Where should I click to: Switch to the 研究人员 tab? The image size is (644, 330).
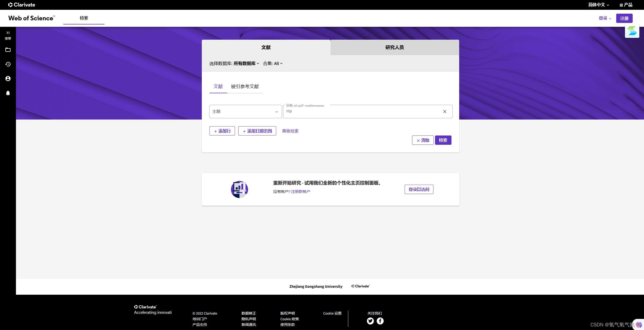tap(394, 47)
